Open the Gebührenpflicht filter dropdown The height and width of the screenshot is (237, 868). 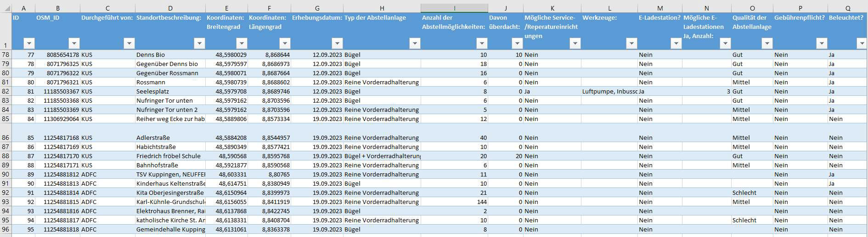point(822,44)
